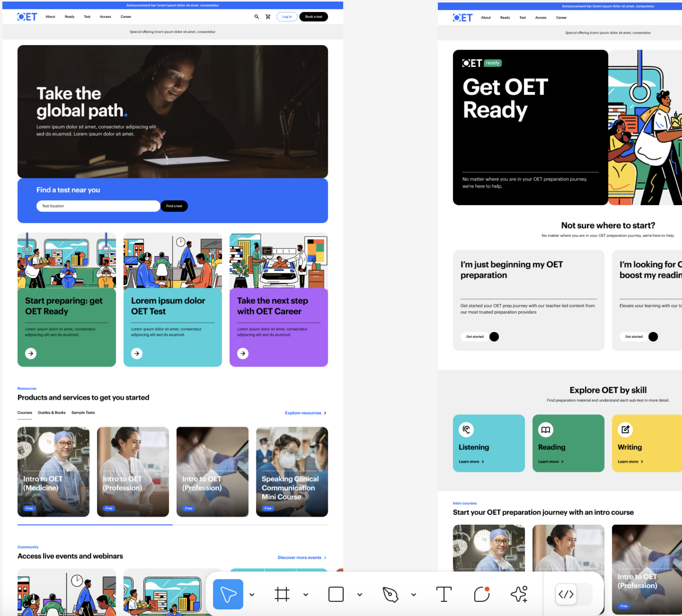Select the Pen tool
The width and height of the screenshot is (682, 616).
pos(390,594)
